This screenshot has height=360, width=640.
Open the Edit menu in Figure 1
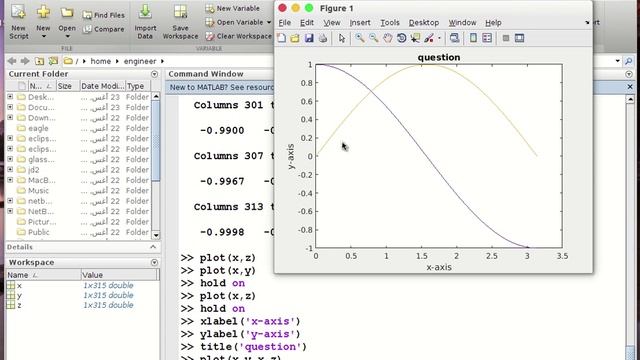(307, 23)
